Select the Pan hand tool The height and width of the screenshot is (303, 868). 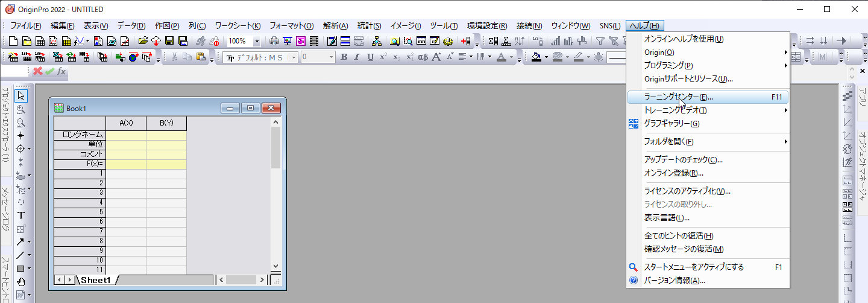[21, 282]
